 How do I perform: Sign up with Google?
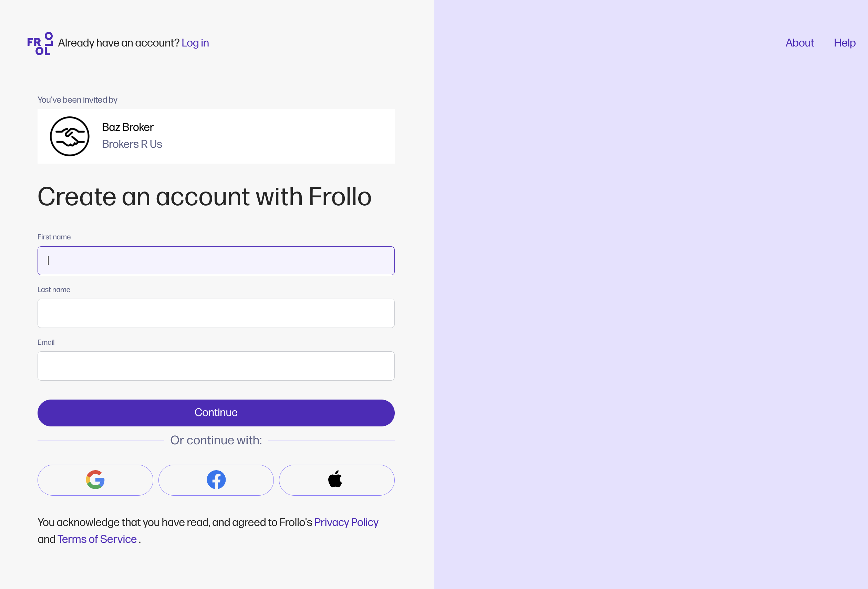click(95, 480)
